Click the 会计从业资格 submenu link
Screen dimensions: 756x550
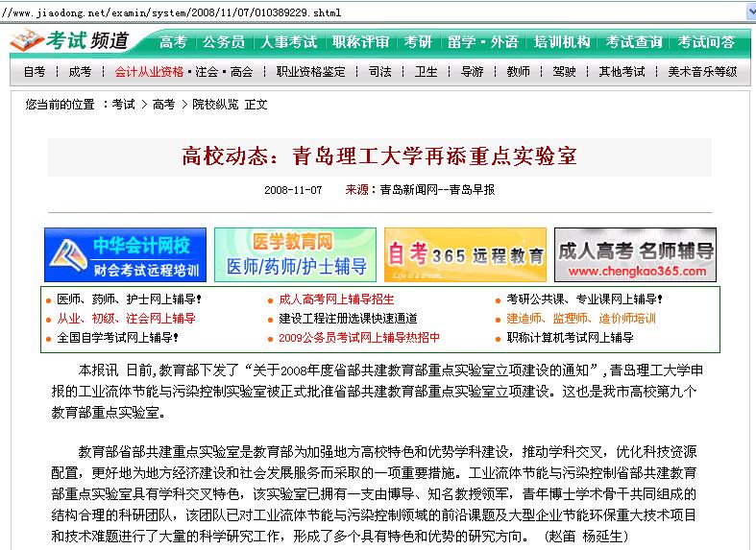point(148,72)
